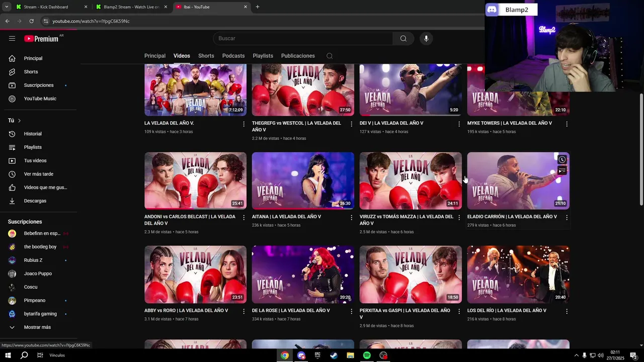Switch to the Principal channel tab
Viewport: 644px width, 362px height.
tap(155, 56)
